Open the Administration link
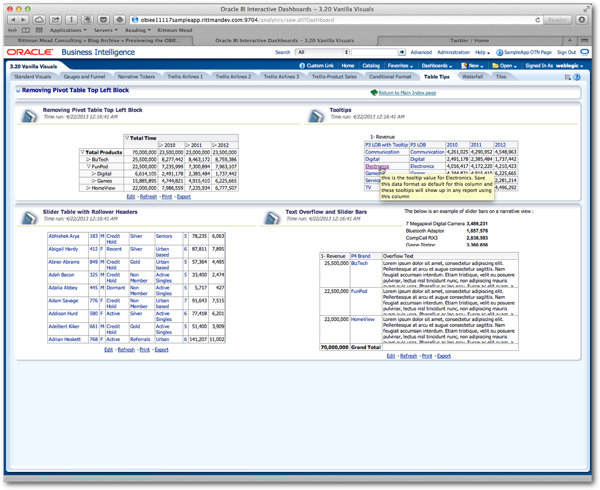The image size is (600, 490). click(x=453, y=52)
